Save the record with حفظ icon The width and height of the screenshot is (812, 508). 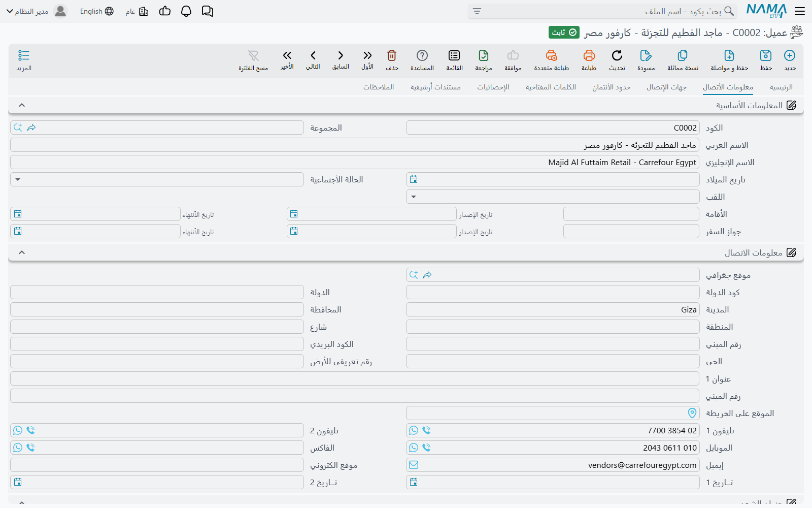tap(766, 55)
